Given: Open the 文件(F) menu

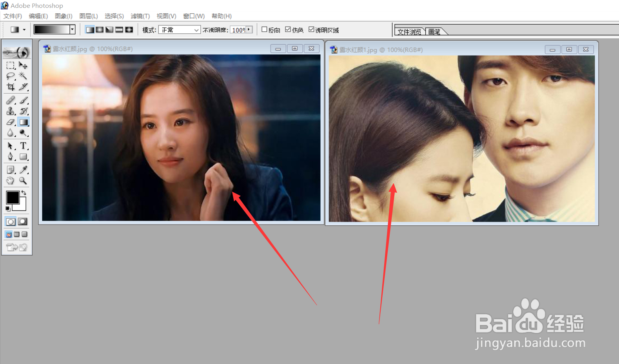Looking at the screenshot, I should click(13, 16).
